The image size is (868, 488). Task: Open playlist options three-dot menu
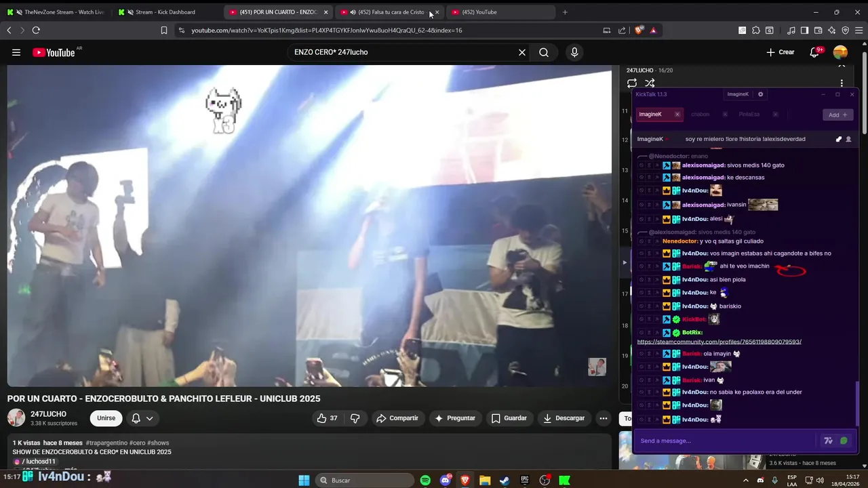(842, 83)
